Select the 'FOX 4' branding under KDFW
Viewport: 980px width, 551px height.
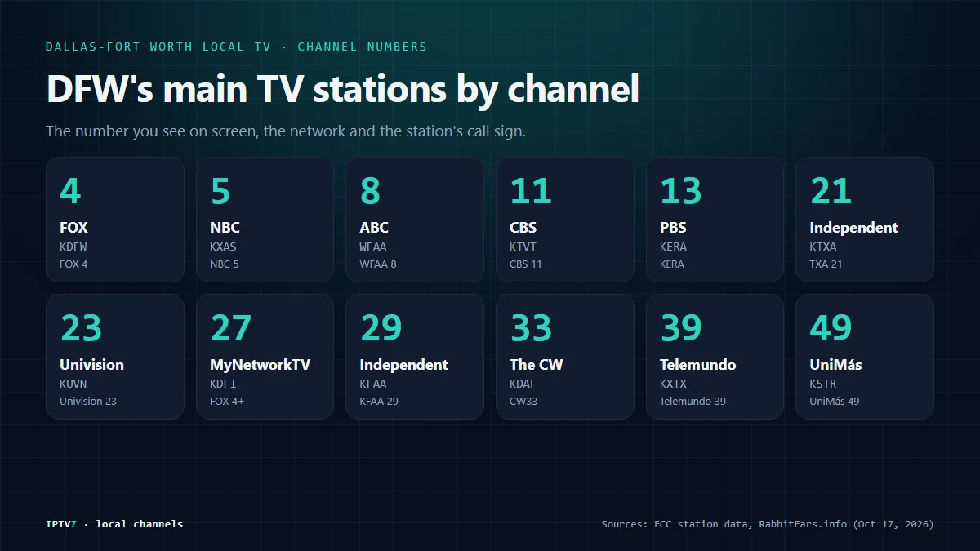coord(73,264)
